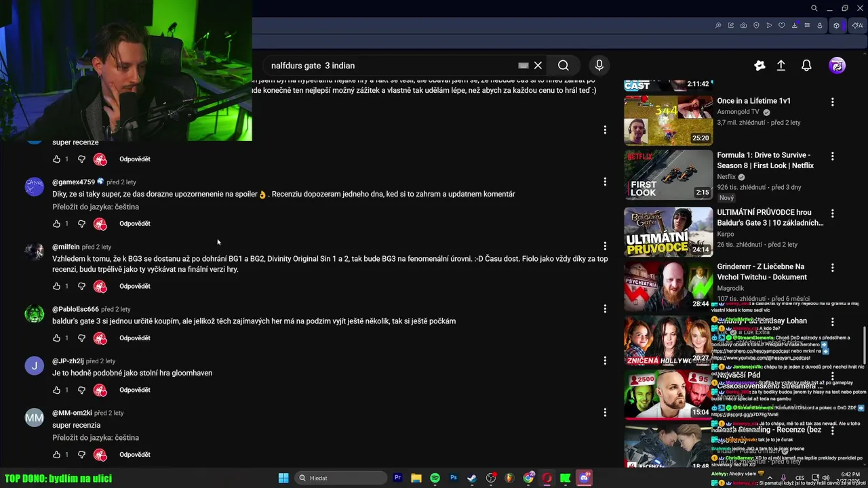Click the YouTube Playables star icon
The height and width of the screenshot is (488, 868).
point(759,66)
